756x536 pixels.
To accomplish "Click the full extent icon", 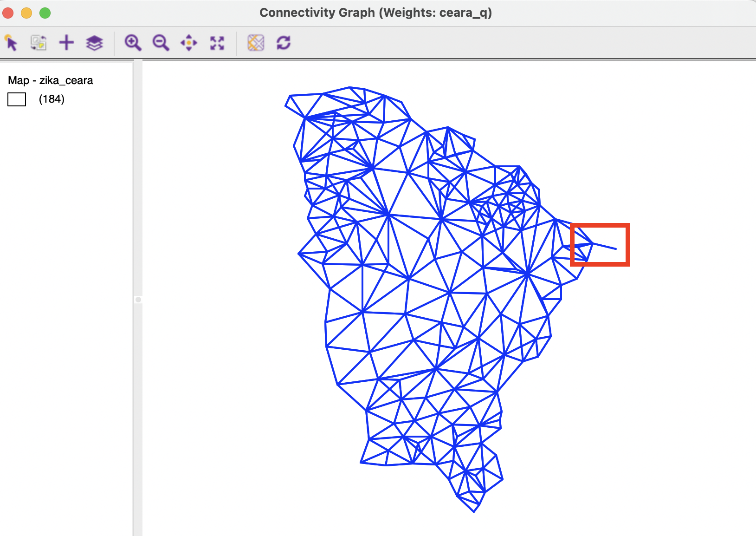I will tap(217, 43).
